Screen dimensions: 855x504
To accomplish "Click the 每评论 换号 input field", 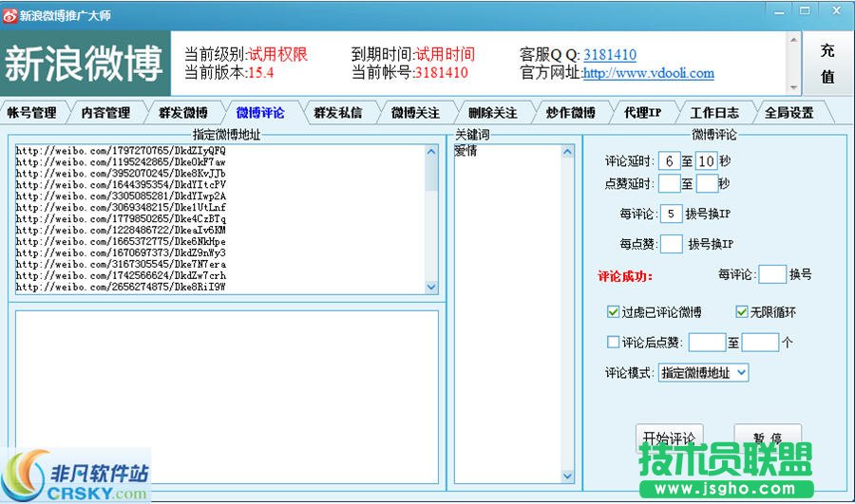I will pos(772,274).
